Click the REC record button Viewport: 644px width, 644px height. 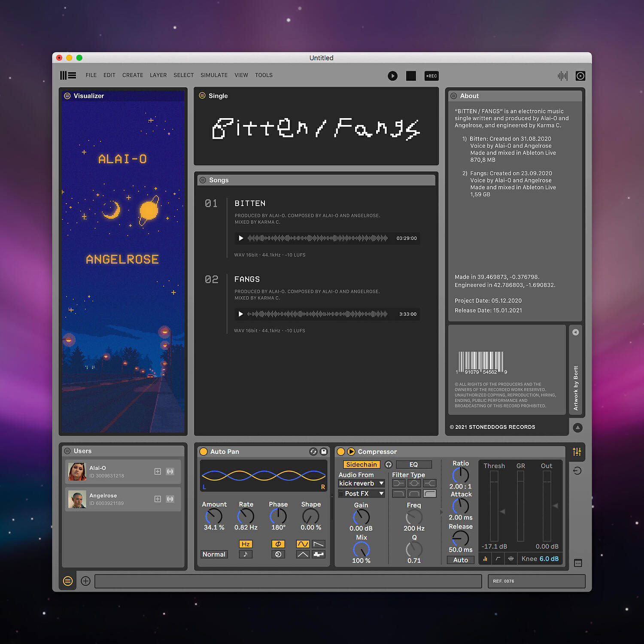(x=431, y=76)
